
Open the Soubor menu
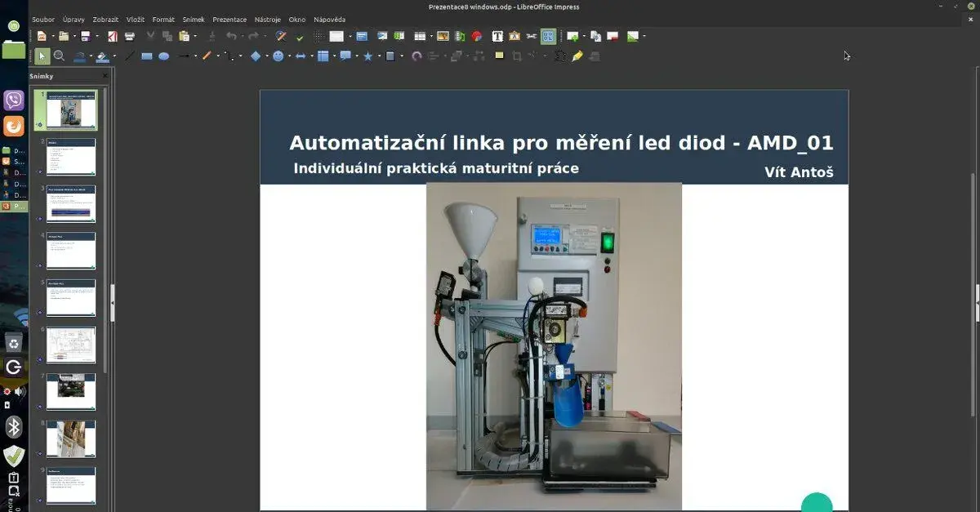43,19
